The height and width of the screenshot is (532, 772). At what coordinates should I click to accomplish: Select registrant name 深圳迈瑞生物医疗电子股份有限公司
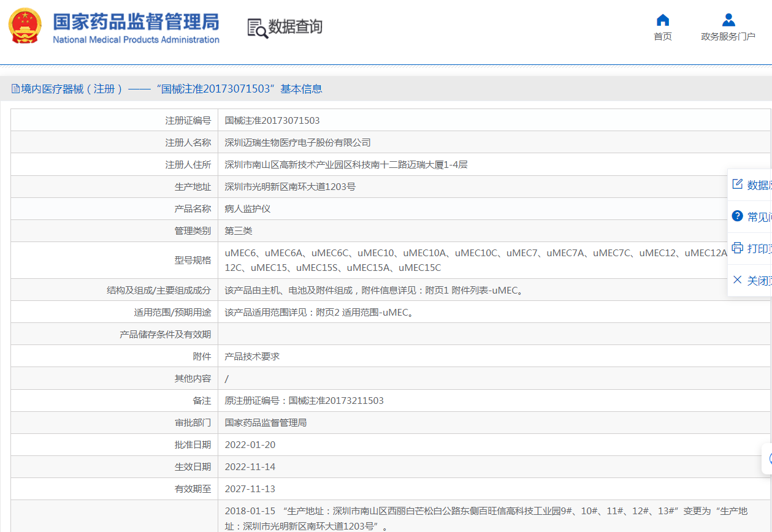click(x=298, y=143)
